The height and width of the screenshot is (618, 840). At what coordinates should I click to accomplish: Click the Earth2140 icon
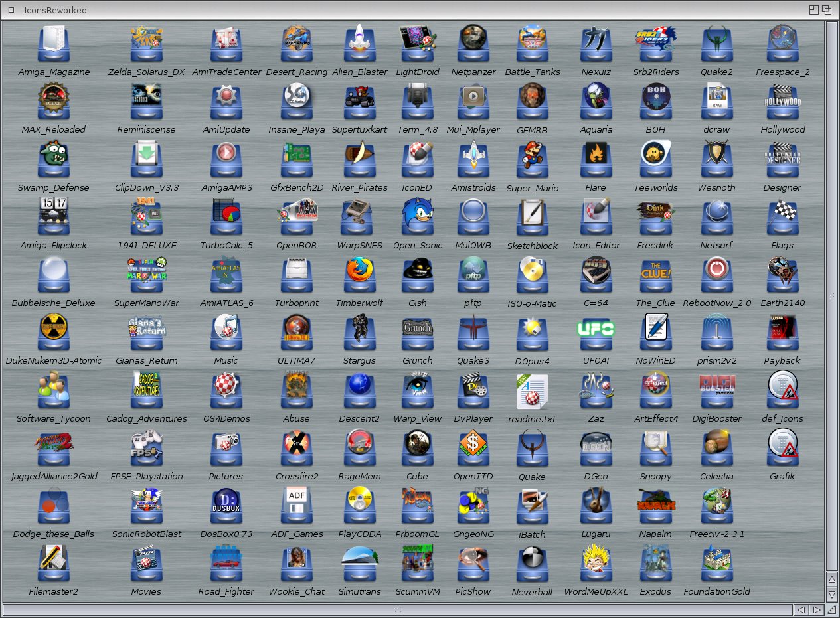(783, 275)
